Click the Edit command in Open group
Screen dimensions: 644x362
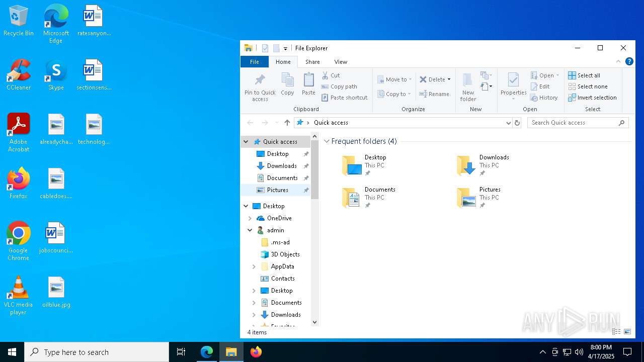pos(540,86)
